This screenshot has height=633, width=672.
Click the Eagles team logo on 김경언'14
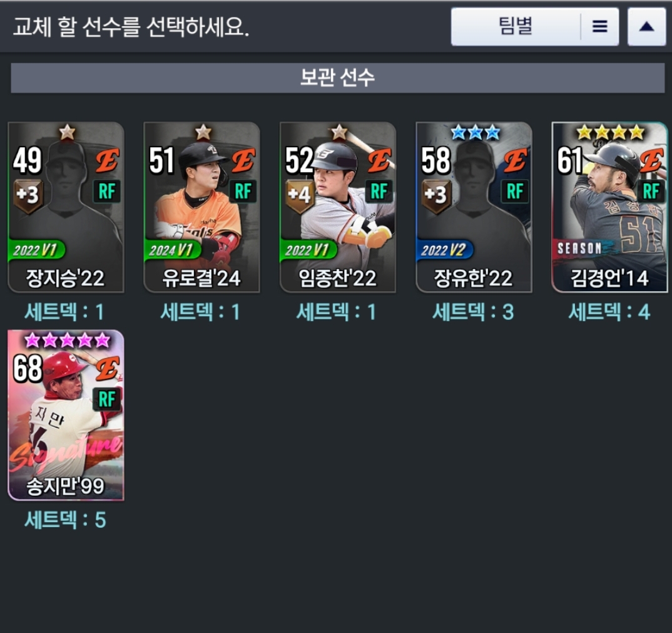[651, 160]
